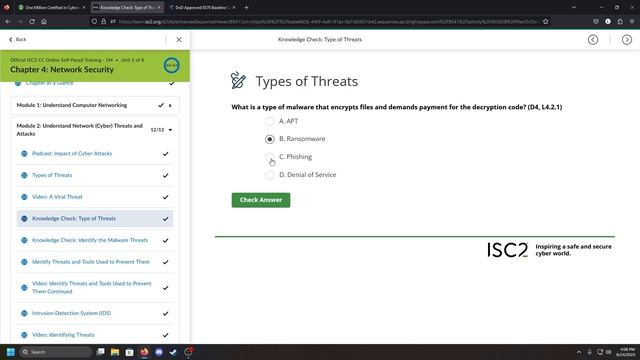Viewport: 640px width, 360px height.
Task: Open Intrusion Detection System (IDS) lesson
Action: (71, 313)
